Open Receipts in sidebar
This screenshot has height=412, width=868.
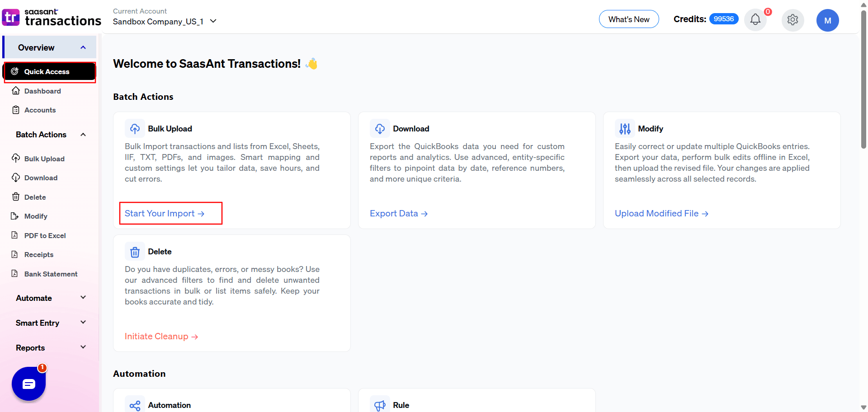tap(39, 255)
